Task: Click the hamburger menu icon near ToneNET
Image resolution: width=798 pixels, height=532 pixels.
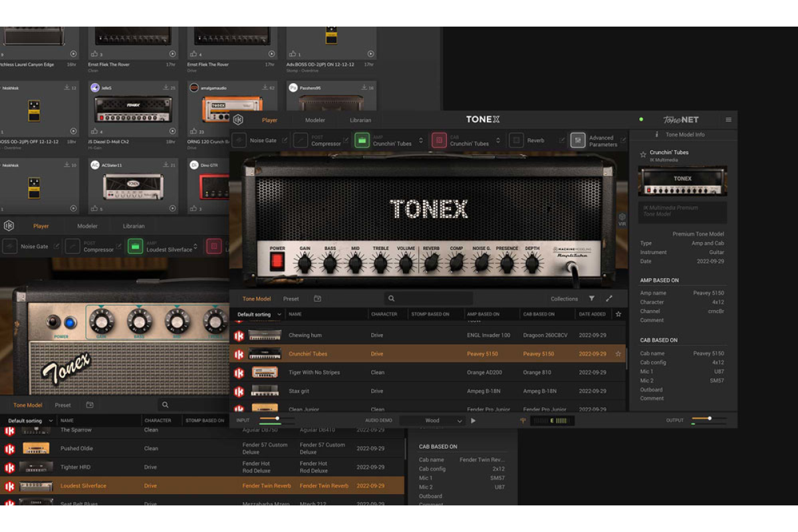Action: (x=728, y=120)
